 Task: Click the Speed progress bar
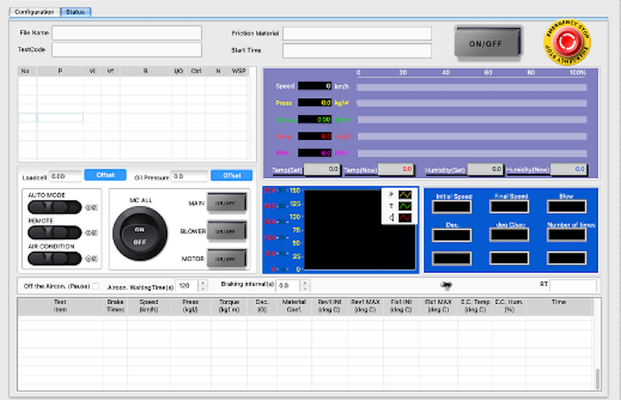472,86
